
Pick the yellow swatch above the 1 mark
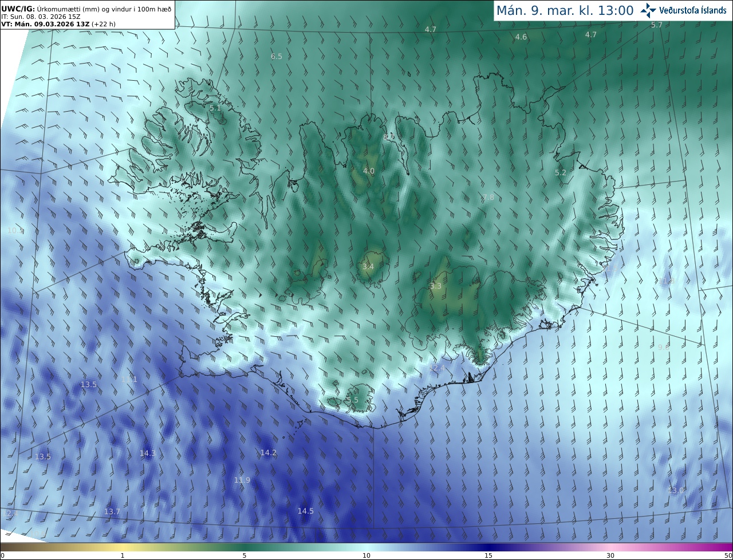123,547
